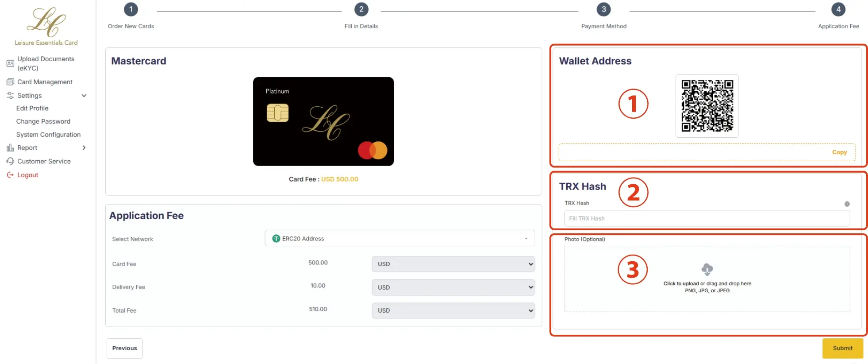
Task: Open the Card Fee currency dropdown
Action: pyautogui.click(x=453, y=264)
